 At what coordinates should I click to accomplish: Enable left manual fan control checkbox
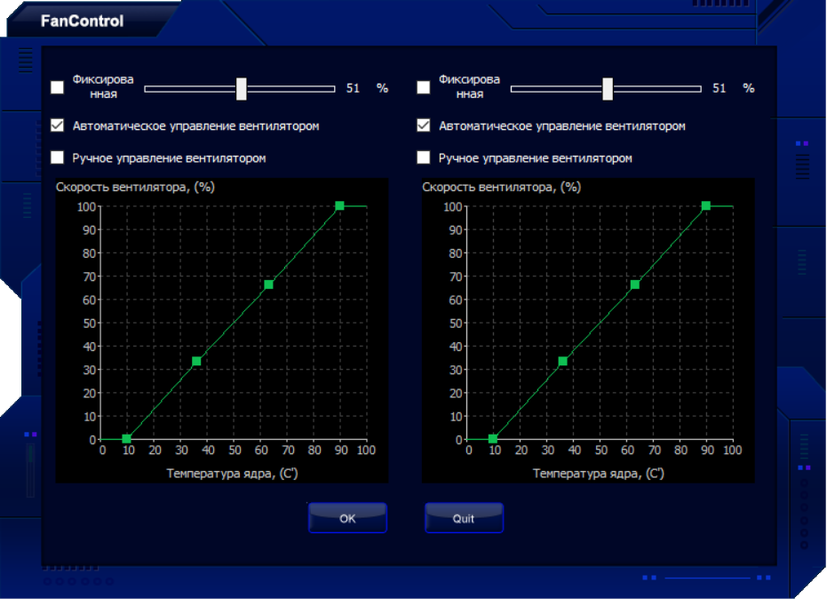click(57, 158)
